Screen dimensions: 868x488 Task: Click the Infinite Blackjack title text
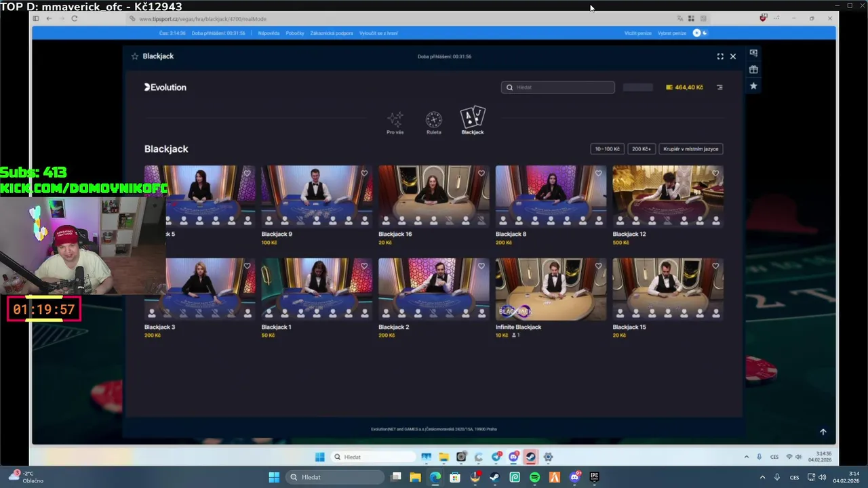518,327
